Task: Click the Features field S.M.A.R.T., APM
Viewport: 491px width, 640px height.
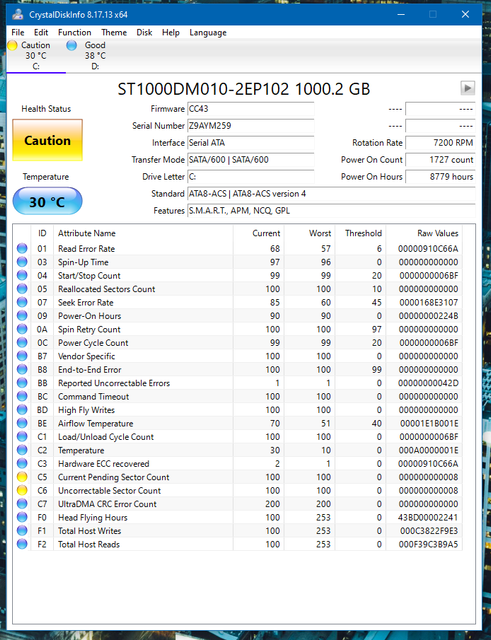Action: (331, 211)
